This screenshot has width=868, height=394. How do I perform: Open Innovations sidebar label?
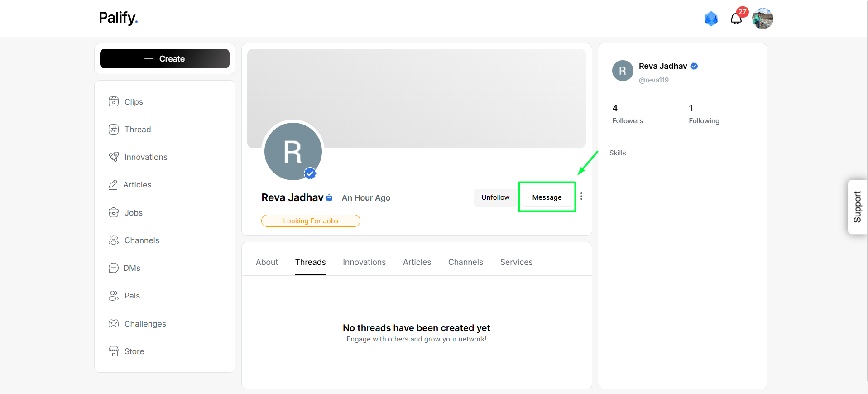[146, 157]
